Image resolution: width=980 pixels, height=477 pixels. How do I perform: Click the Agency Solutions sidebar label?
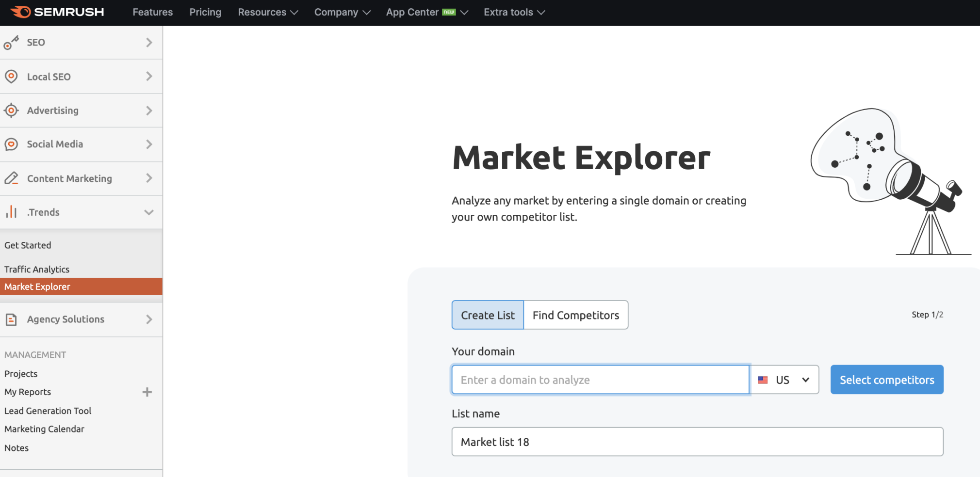coord(65,319)
